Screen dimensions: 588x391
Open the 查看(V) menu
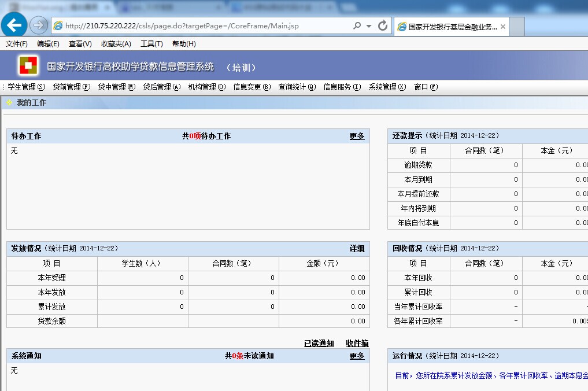80,44
